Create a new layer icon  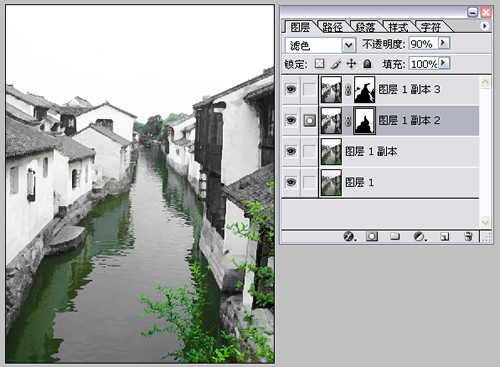pos(444,237)
